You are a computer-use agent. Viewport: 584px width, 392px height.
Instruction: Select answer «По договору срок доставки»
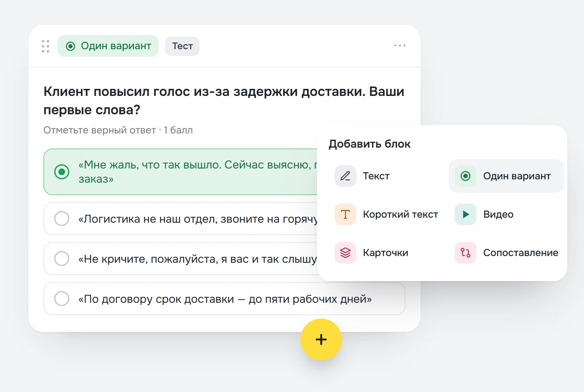(224, 299)
